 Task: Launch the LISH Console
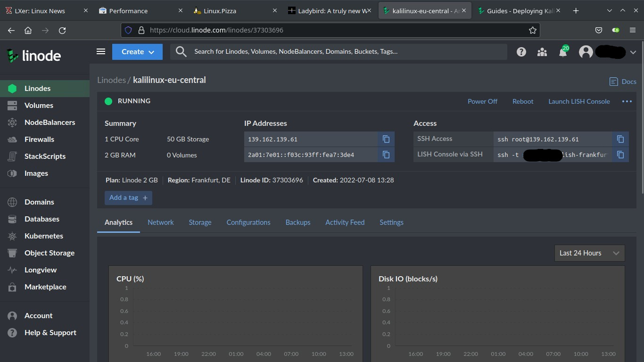click(x=579, y=101)
